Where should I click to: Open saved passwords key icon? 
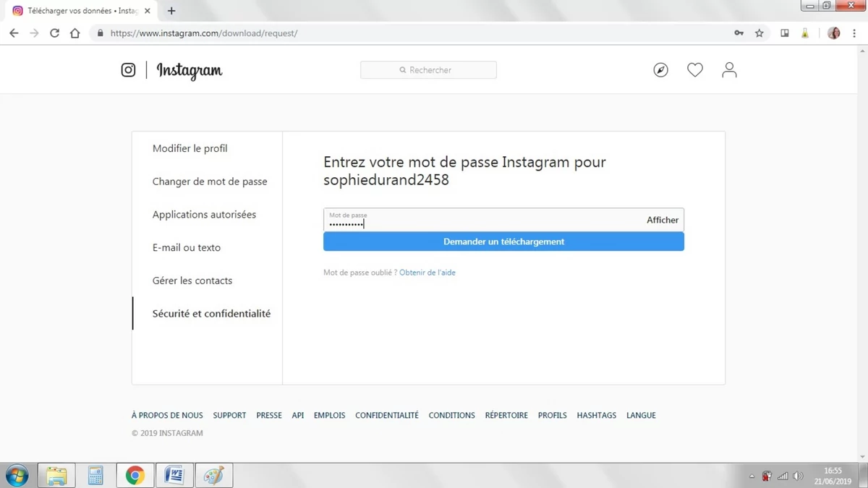pos(739,33)
